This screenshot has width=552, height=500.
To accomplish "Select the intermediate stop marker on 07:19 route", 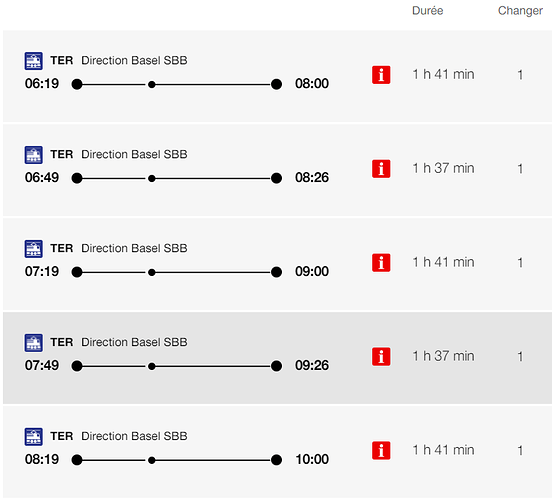I will click(152, 272).
